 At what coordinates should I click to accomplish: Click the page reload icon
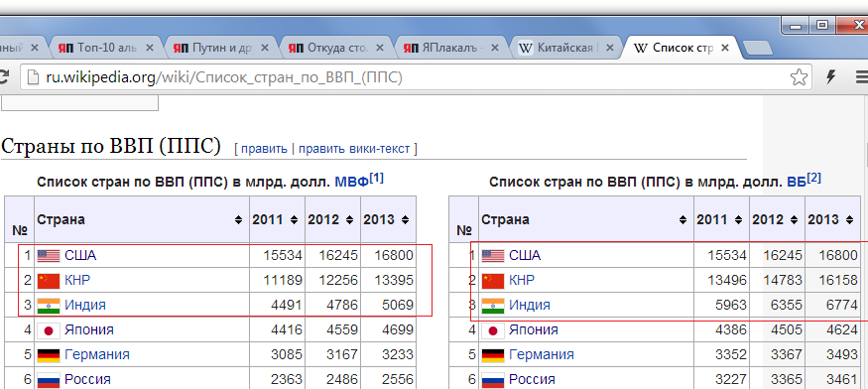[4, 77]
